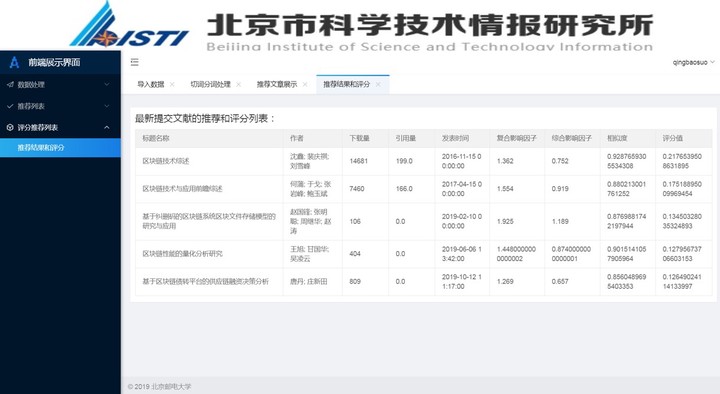Click the 区块链技术综述 title row
This screenshot has width=720, height=394.
423,161
